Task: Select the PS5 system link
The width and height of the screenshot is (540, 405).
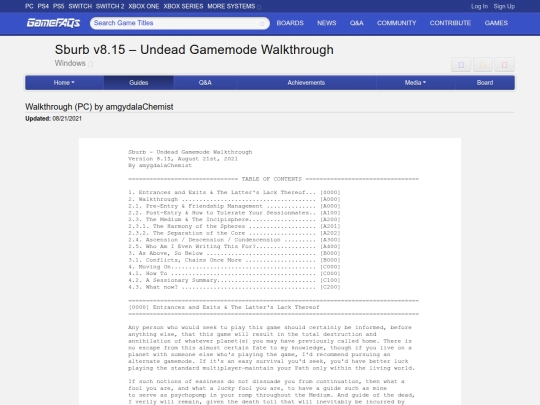Action: tap(59, 6)
